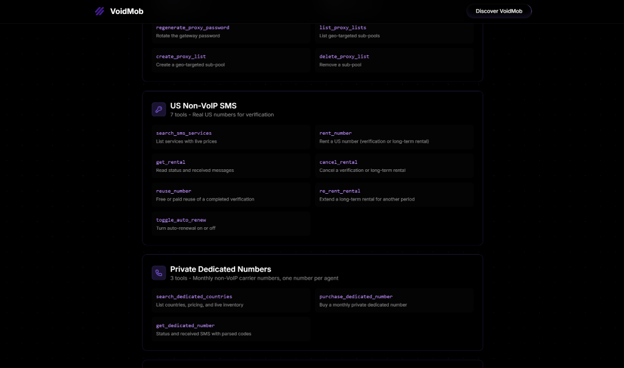This screenshot has height=368, width=624.
Task: Select the purchase_dedicated_number tool card
Action: point(394,301)
